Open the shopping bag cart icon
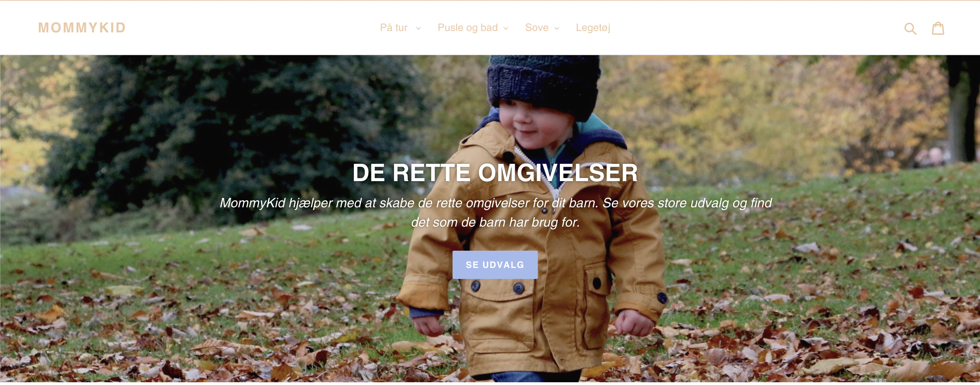Screen dimensions: 980x385 coord(938,28)
